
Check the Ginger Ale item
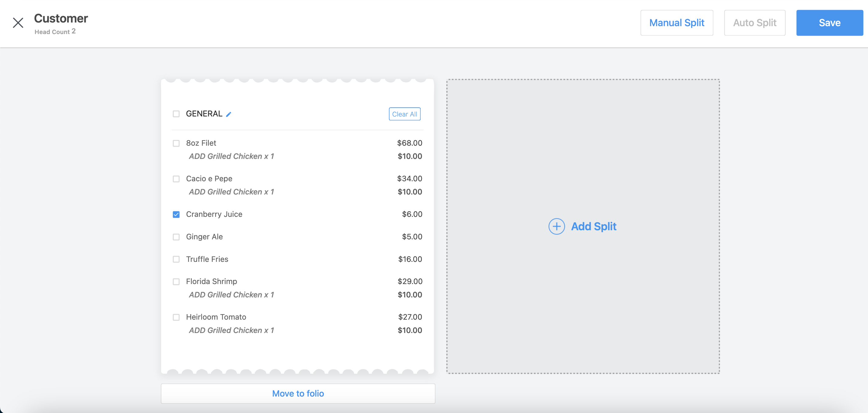tap(176, 237)
